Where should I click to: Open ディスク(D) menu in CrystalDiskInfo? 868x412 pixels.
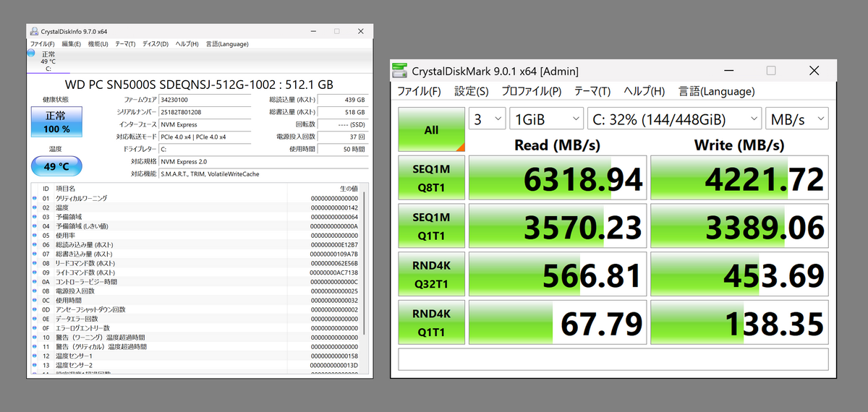(155, 44)
